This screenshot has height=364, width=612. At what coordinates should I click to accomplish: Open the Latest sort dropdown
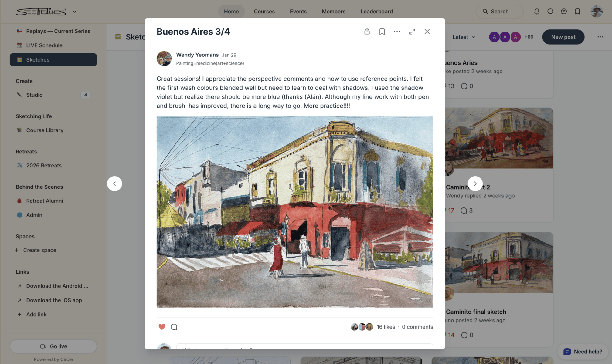464,37
